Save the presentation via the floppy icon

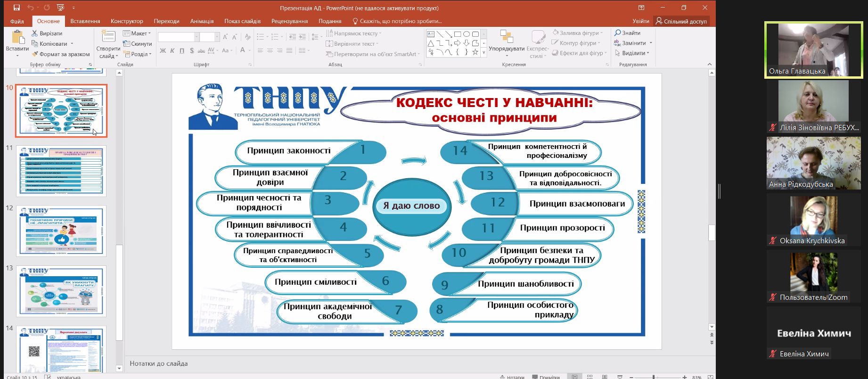(x=17, y=8)
